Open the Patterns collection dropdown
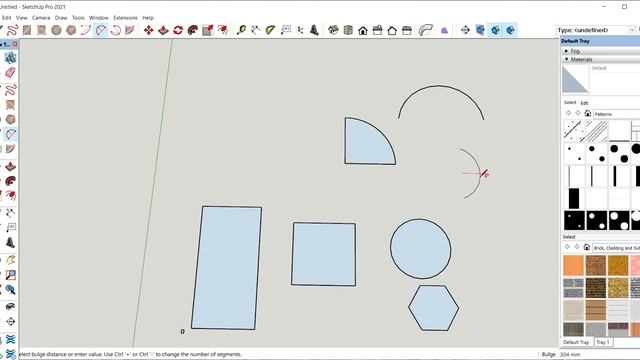Viewport: 640px width, 360px height. 616,114
